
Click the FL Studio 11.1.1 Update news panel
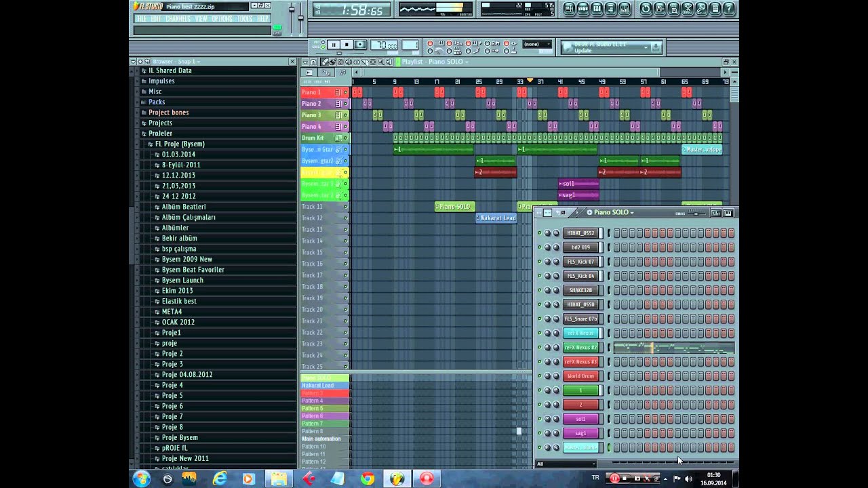click(x=611, y=47)
